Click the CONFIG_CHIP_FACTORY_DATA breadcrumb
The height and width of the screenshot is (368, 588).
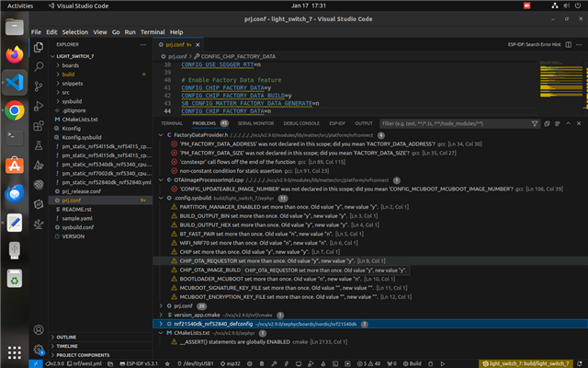point(238,57)
